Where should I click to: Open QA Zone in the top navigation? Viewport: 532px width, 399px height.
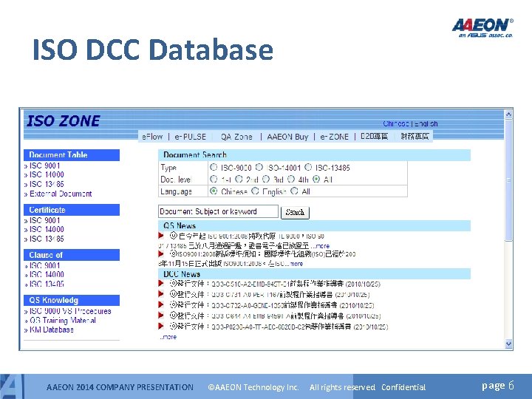236,137
